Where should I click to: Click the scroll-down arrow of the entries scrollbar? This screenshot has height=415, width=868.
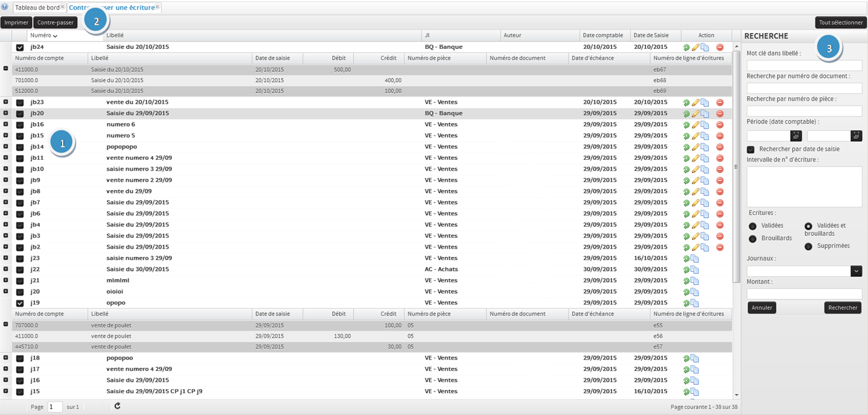736,395
